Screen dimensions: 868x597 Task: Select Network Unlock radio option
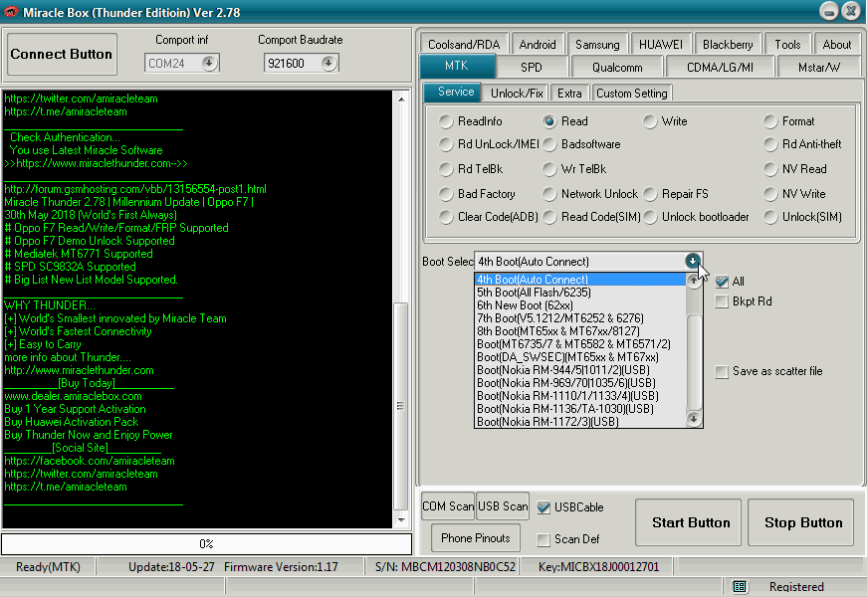(x=549, y=194)
